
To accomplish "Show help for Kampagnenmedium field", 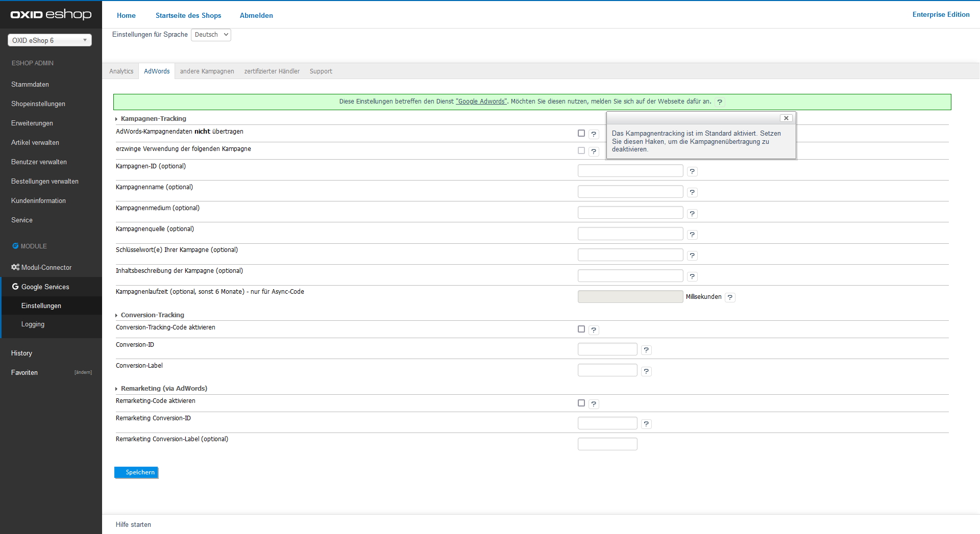I will (x=692, y=214).
